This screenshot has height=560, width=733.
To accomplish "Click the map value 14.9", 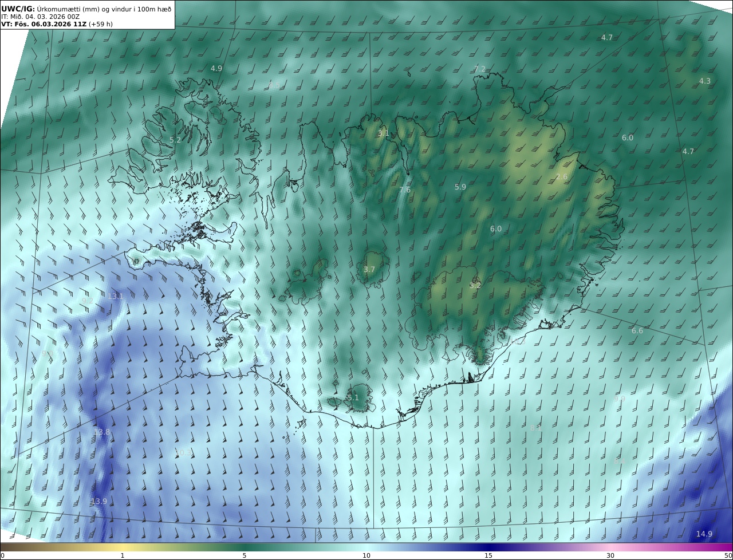I will (704, 534).
